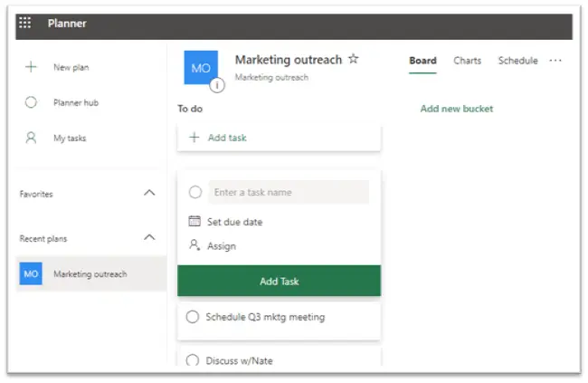Collapse the Recent plans section
The width and height of the screenshot is (588, 383).
(149, 237)
